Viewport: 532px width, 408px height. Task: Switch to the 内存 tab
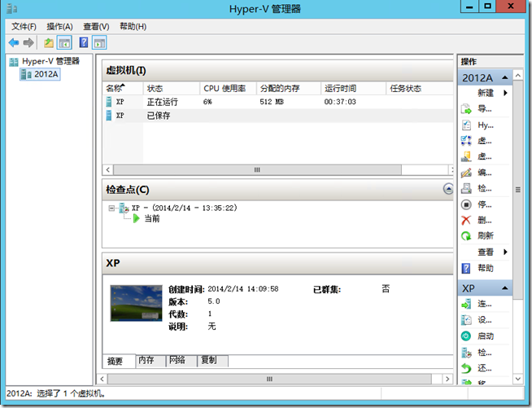(x=150, y=360)
